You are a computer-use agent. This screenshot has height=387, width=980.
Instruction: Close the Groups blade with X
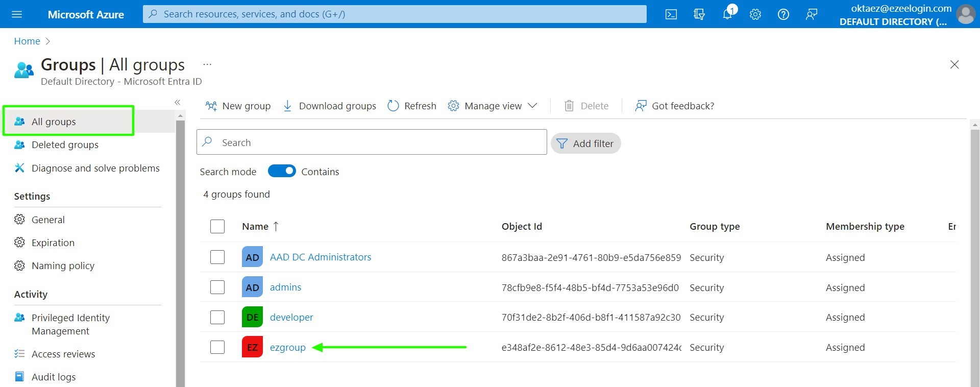point(954,64)
